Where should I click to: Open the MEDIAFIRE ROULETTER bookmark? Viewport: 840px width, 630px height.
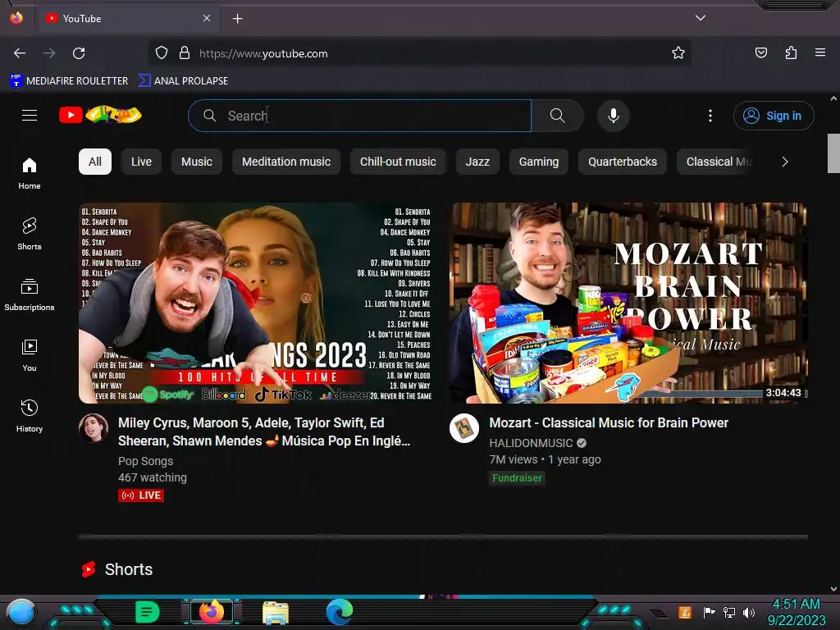[x=69, y=81]
